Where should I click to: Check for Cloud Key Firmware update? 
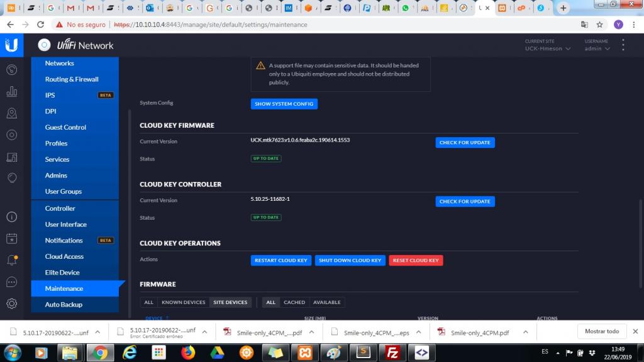(x=465, y=142)
